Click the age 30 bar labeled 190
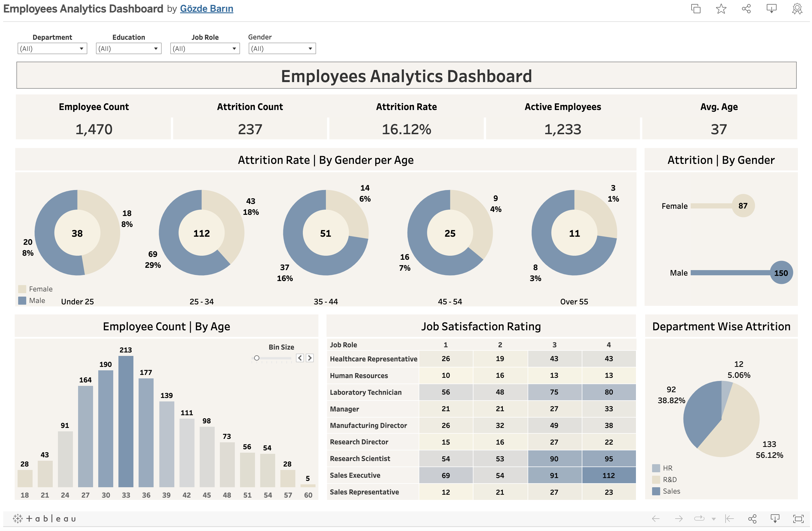This screenshot has height=531, width=812. [106, 428]
